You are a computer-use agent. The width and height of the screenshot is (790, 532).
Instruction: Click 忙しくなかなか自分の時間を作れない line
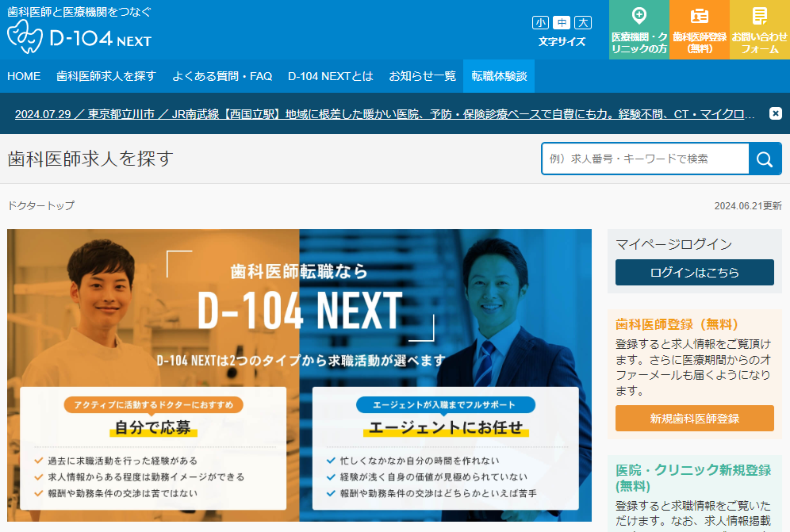coord(420,461)
